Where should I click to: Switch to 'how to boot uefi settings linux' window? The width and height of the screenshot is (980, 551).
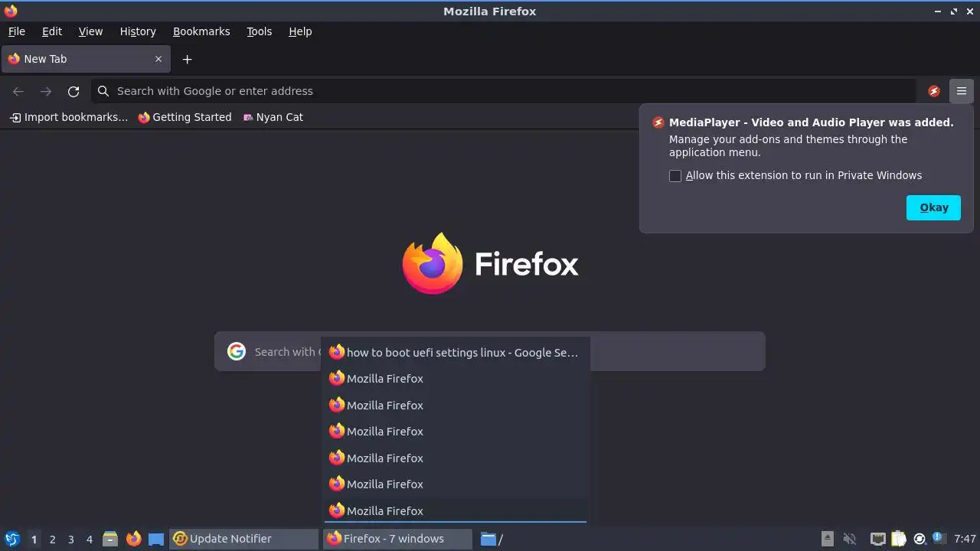[455, 352]
